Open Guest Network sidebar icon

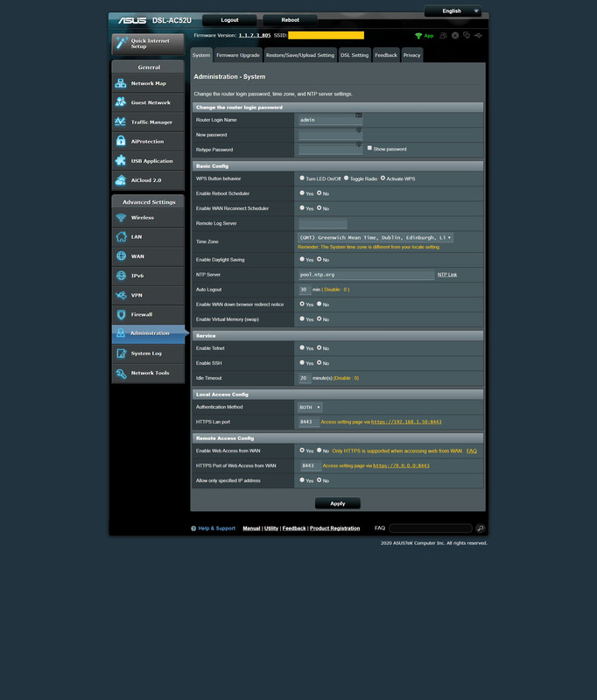pos(121,102)
